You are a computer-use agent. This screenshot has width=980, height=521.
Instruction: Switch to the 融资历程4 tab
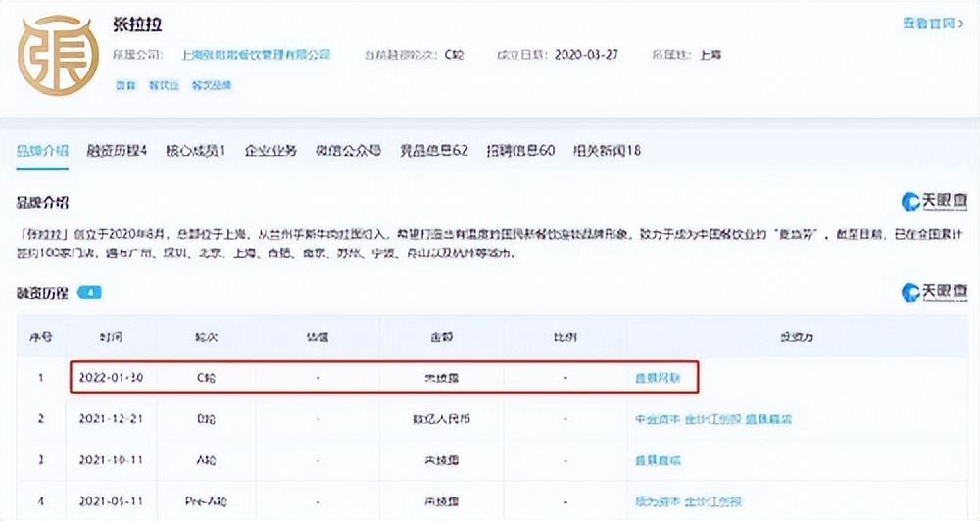pos(117,151)
